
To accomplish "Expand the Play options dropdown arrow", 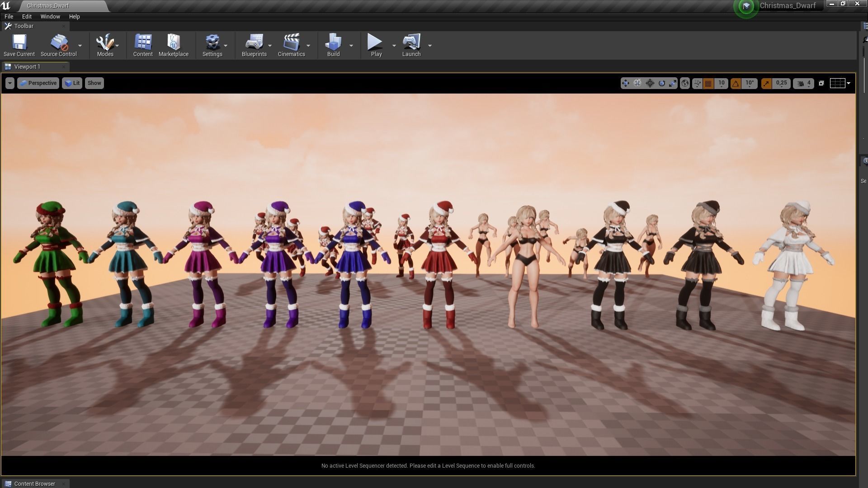I will (x=394, y=46).
